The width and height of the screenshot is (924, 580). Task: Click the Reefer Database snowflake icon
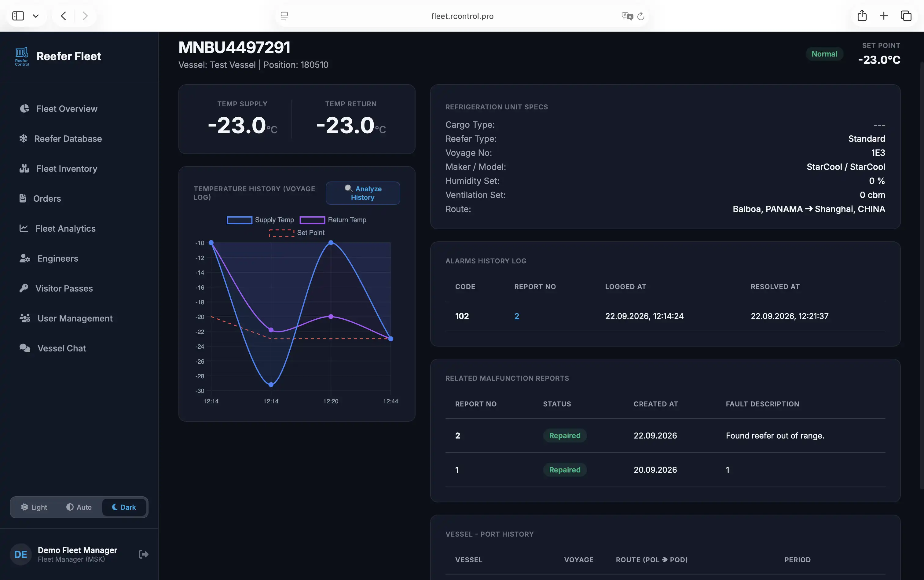coord(24,138)
